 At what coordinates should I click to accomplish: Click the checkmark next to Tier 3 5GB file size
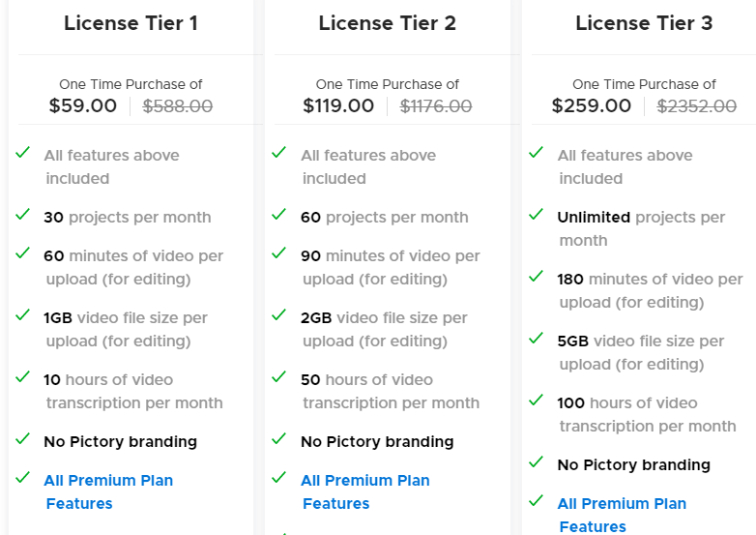point(536,339)
